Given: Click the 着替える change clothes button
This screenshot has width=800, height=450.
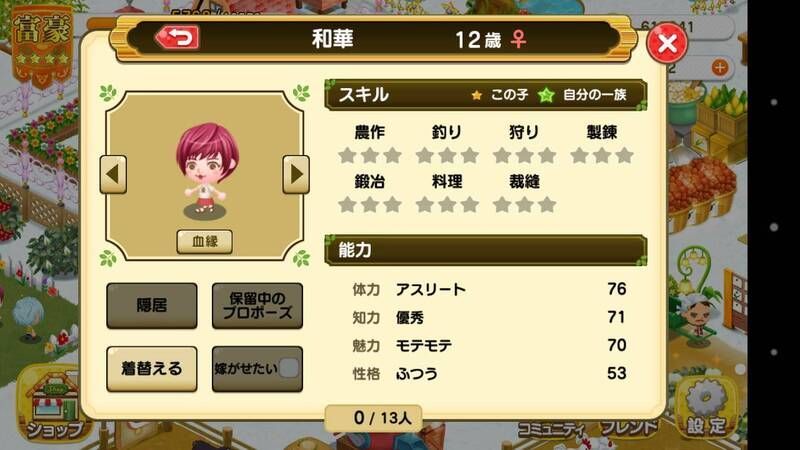Looking at the screenshot, I should pyautogui.click(x=152, y=369).
